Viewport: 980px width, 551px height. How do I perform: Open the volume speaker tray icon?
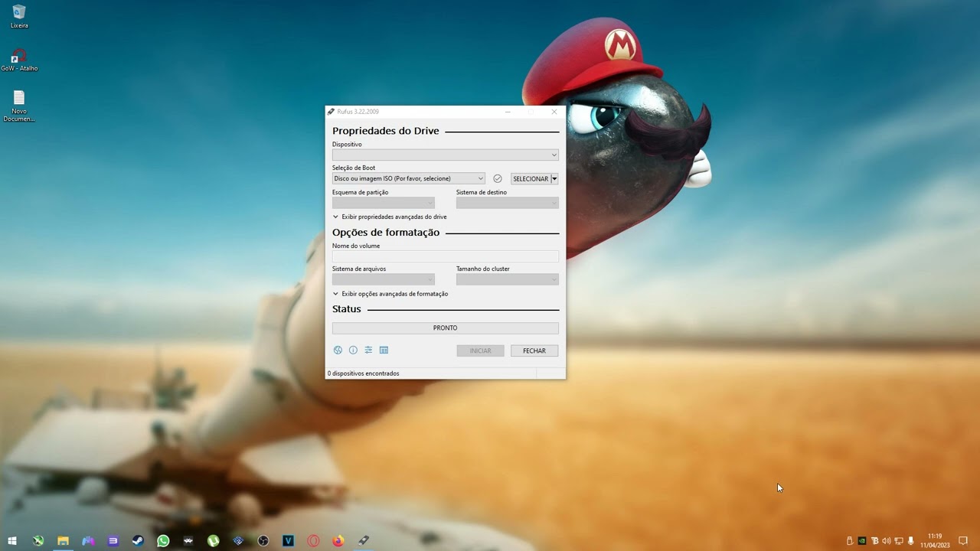[887, 541]
